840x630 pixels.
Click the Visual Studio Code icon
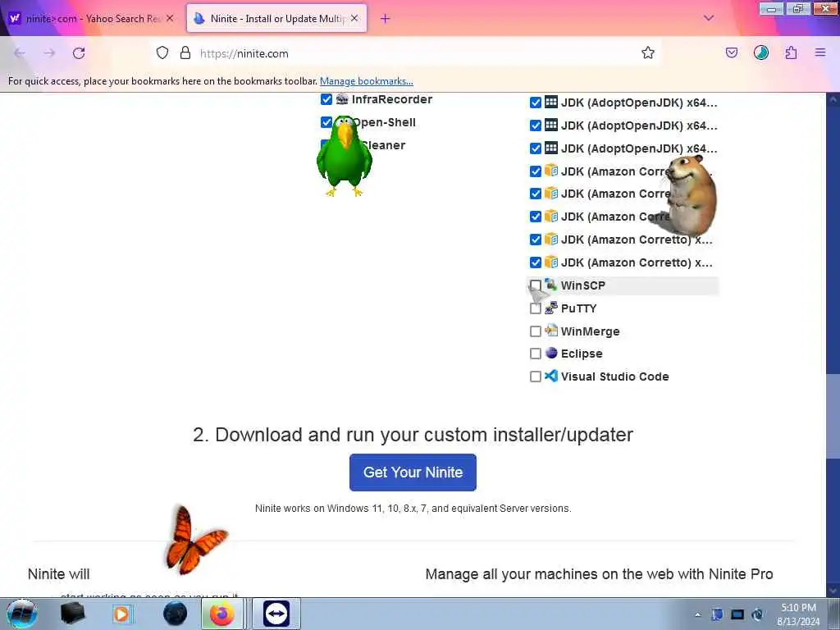pyautogui.click(x=551, y=376)
